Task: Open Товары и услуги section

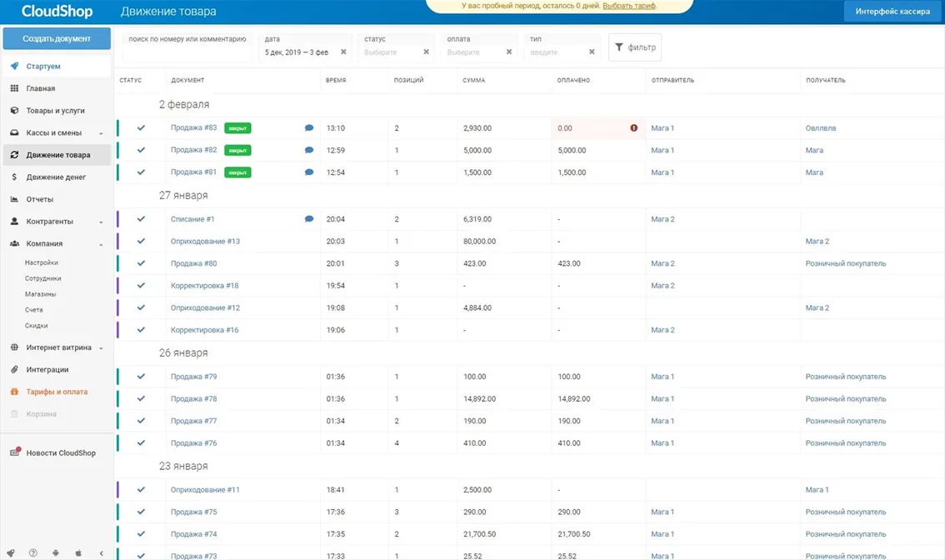Action: (57, 110)
